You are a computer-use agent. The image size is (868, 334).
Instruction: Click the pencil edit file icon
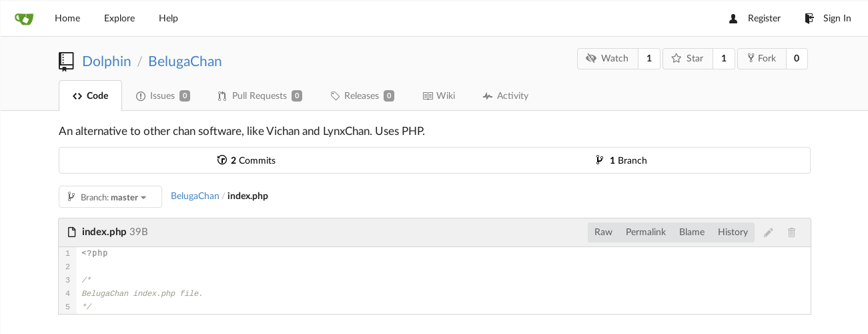(769, 232)
